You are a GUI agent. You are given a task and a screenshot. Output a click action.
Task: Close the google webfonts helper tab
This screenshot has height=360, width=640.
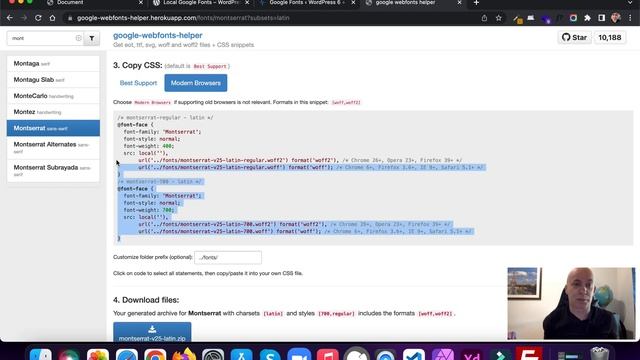[459, 3]
